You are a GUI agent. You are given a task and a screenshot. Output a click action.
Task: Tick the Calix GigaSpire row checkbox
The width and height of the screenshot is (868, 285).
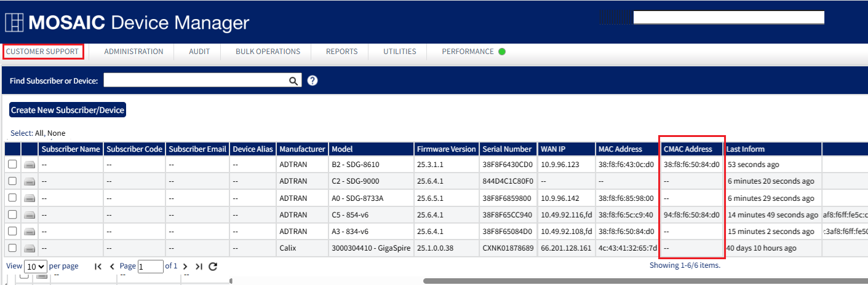pos(12,248)
